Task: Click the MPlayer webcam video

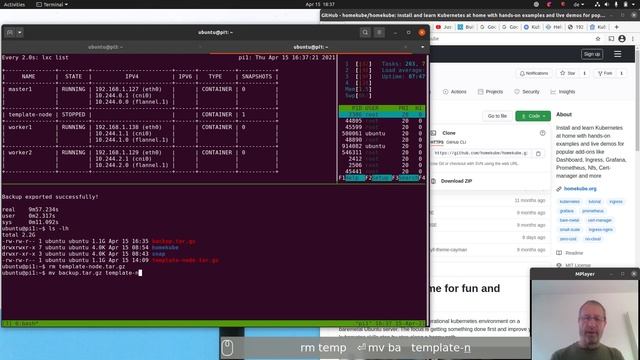Action: [x=585, y=320]
